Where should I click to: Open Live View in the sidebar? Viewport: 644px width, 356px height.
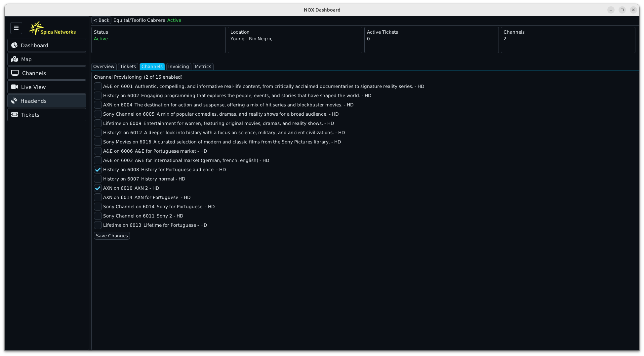(47, 87)
